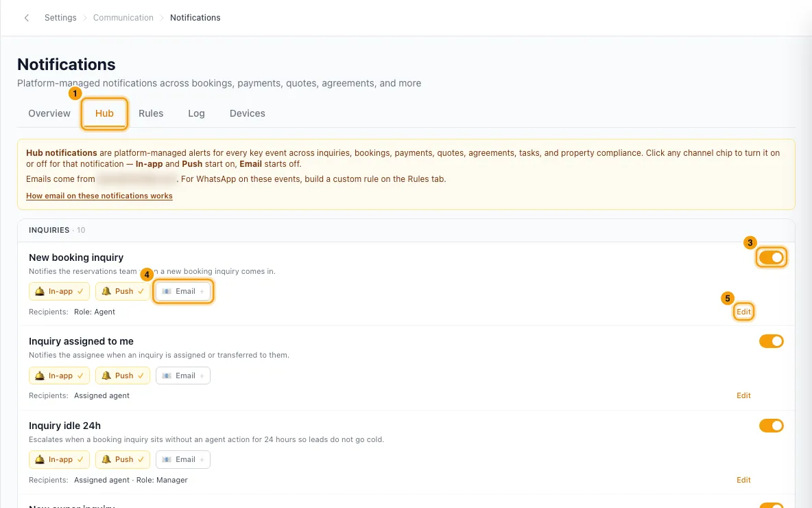
Task: Switch to the Devices tab
Action: (x=248, y=113)
